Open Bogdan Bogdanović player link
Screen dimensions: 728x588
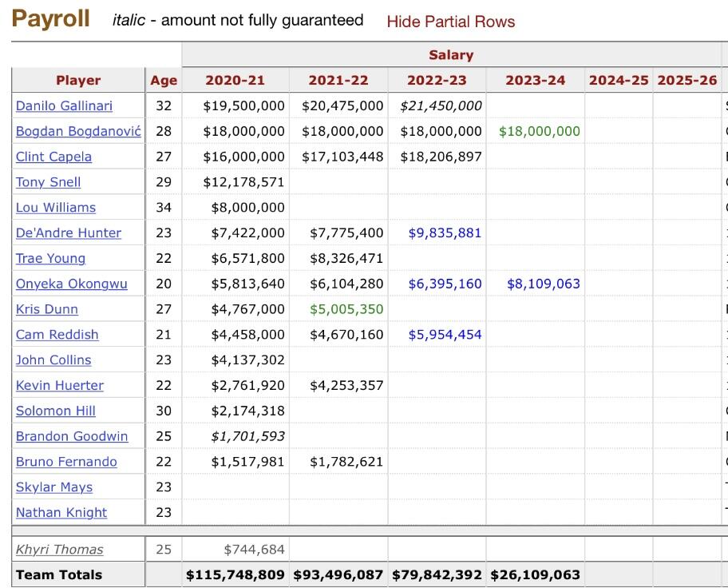click(x=78, y=131)
